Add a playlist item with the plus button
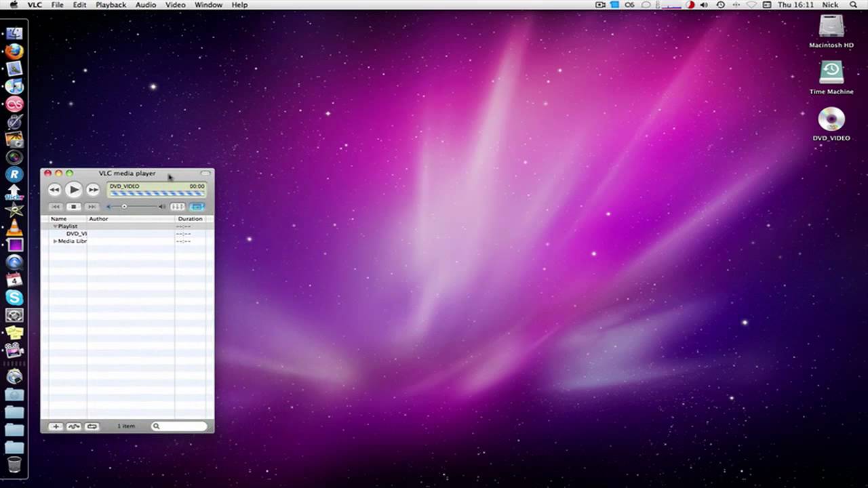This screenshot has height=488, width=868. pyautogui.click(x=56, y=426)
